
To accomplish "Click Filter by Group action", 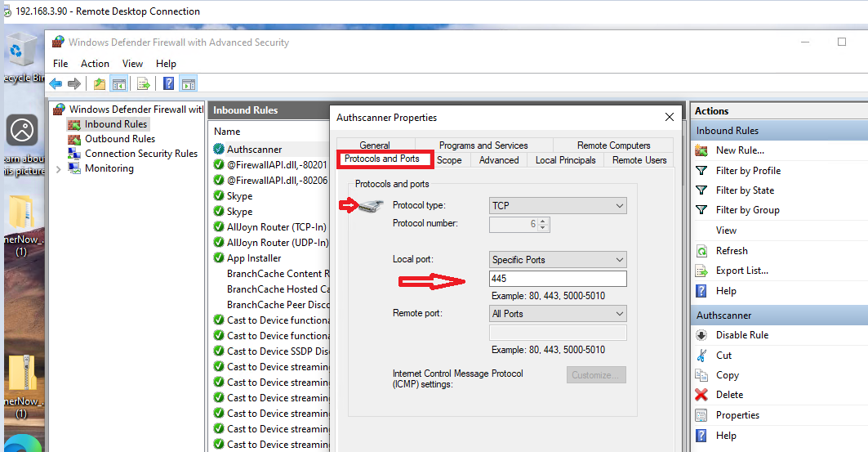I will pyautogui.click(x=747, y=210).
